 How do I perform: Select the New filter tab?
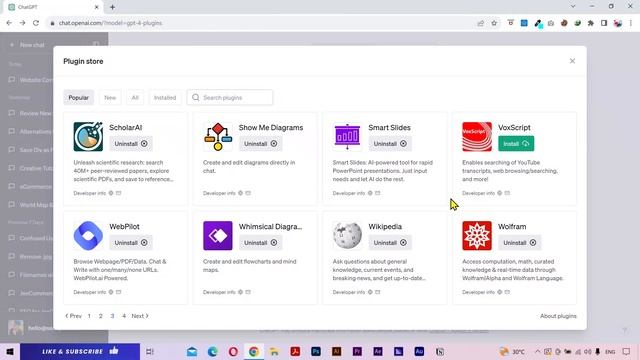pyautogui.click(x=110, y=98)
